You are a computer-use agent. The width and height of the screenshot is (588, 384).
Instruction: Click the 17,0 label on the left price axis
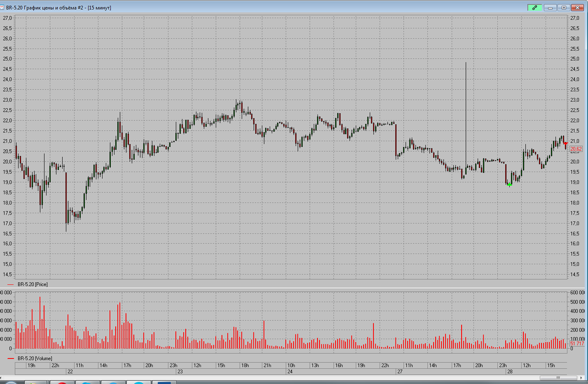point(8,223)
